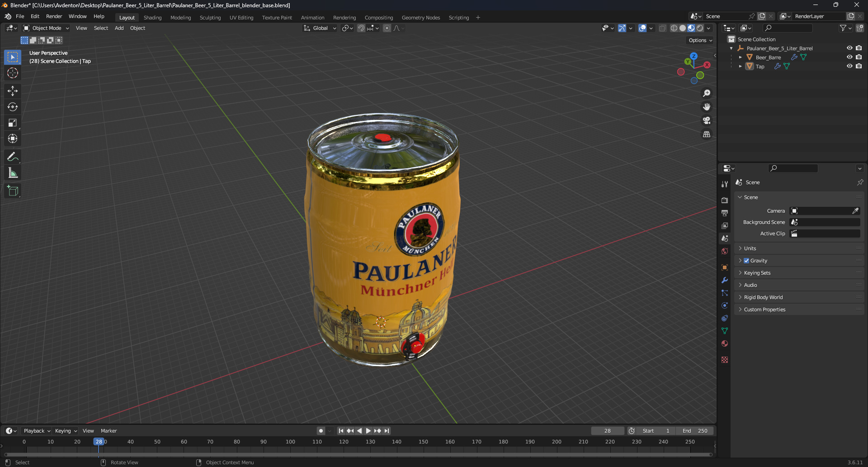Toggle the Gravity checkbox

(x=746, y=261)
